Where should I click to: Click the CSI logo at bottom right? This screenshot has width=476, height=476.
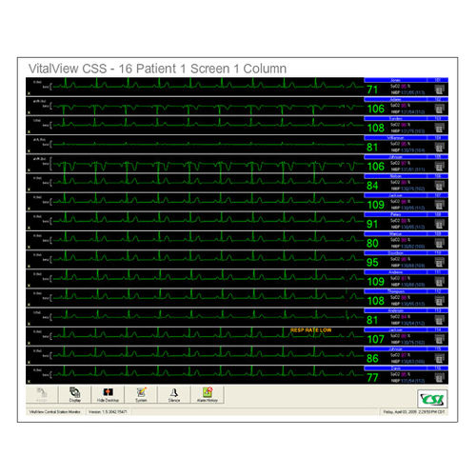click(432, 399)
